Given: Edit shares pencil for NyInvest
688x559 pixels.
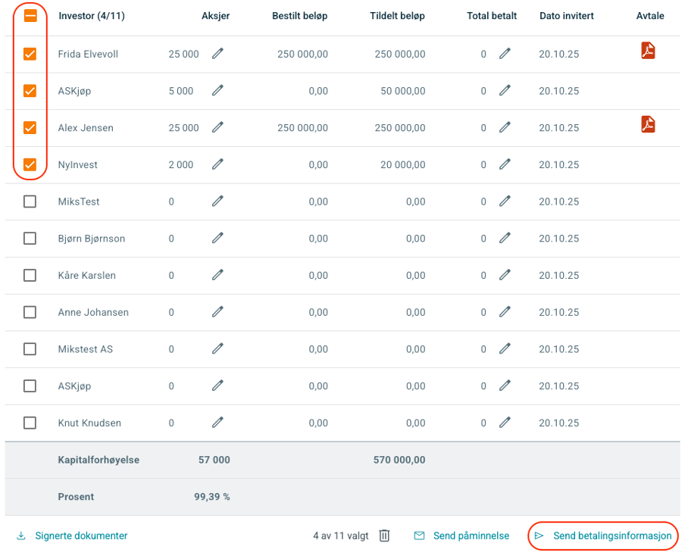Looking at the screenshot, I should tap(217, 165).
